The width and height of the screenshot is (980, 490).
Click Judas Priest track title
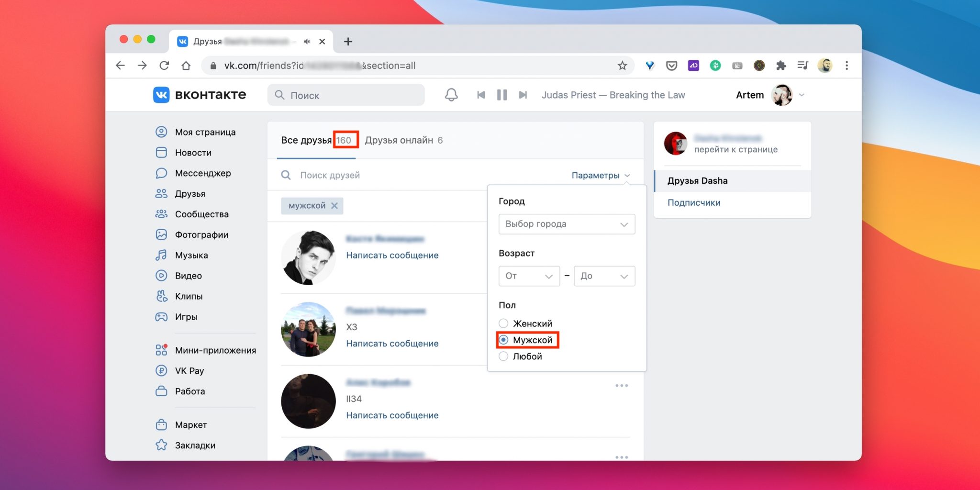613,95
